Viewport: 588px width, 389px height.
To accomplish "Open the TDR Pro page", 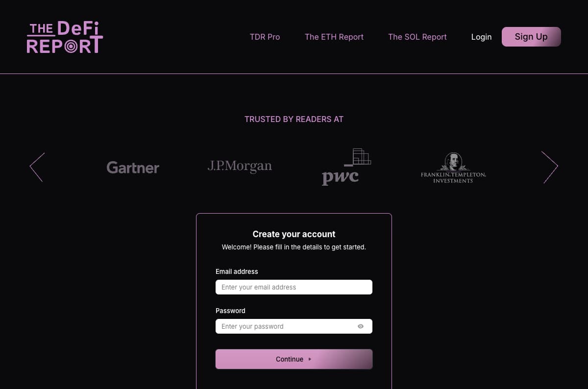I will (265, 37).
